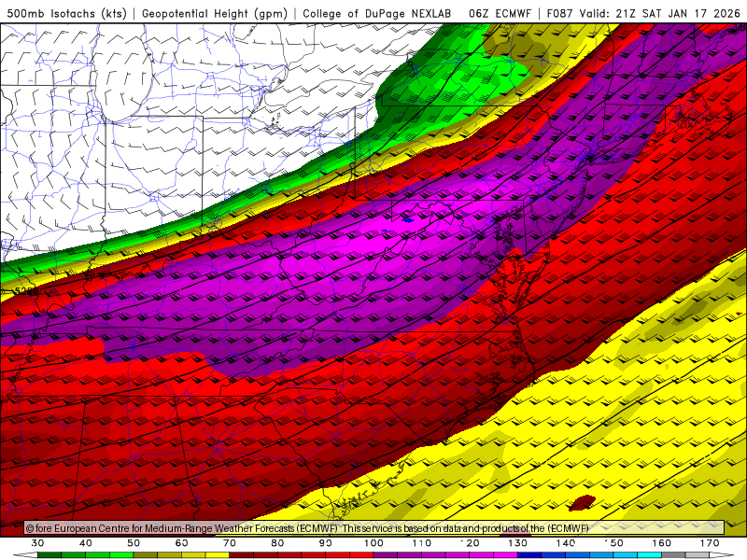
Task: Click the bright yellow swatch left of 70
Action: click(218, 555)
